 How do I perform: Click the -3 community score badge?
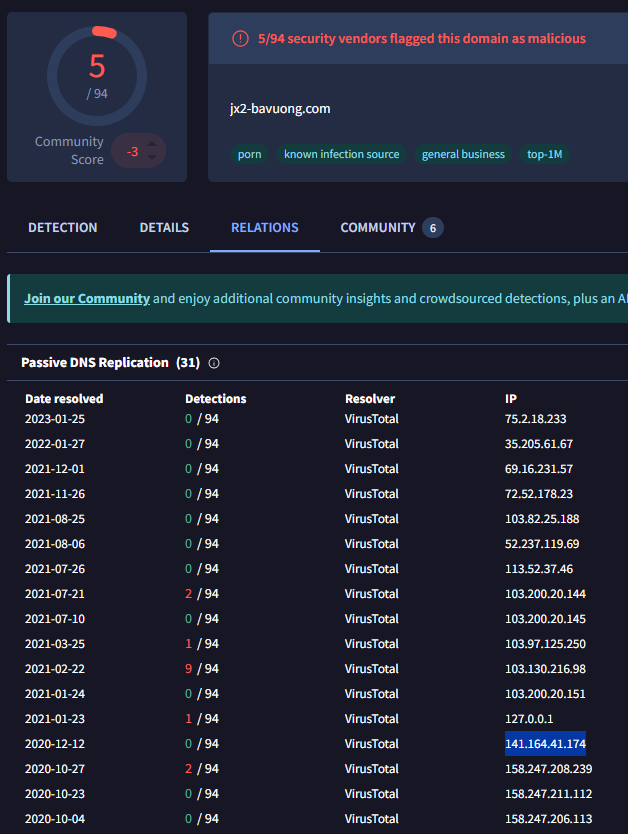(x=132, y=152)
